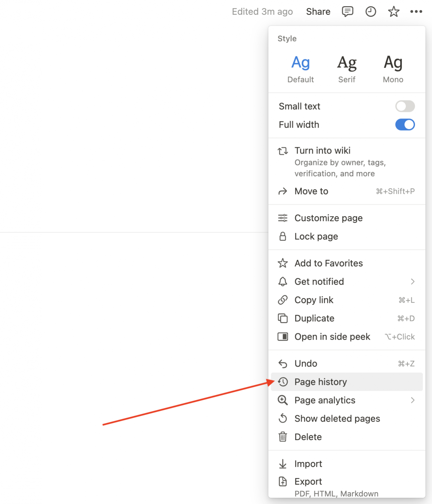The height and width of the screenshot is (504, 432).
Task: Click the Small text label
Action: (x=300, y=106)
